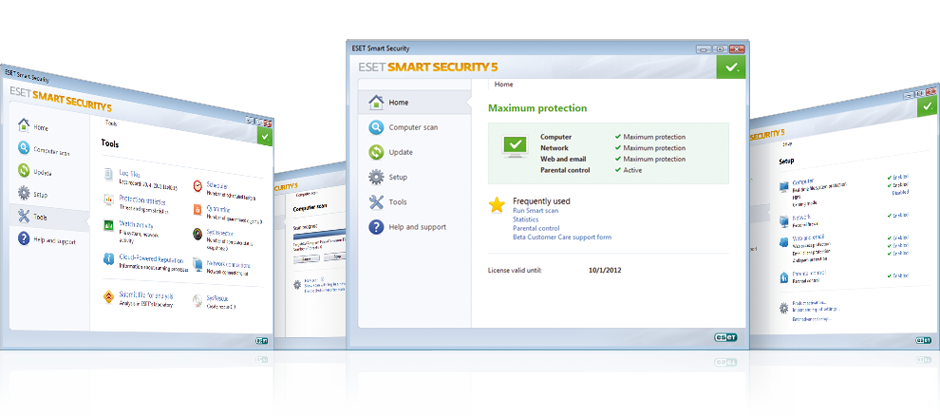Click the Tools wrench icon in front window
The image size is (940, 418).
pos(376,202)
